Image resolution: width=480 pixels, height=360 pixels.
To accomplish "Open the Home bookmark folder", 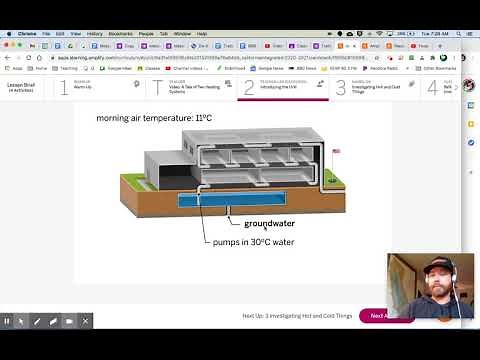I will click(x=37, y=68).
